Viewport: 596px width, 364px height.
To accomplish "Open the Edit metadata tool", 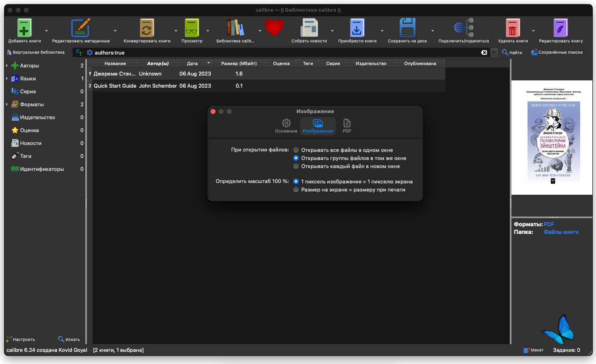I will 80,29.
